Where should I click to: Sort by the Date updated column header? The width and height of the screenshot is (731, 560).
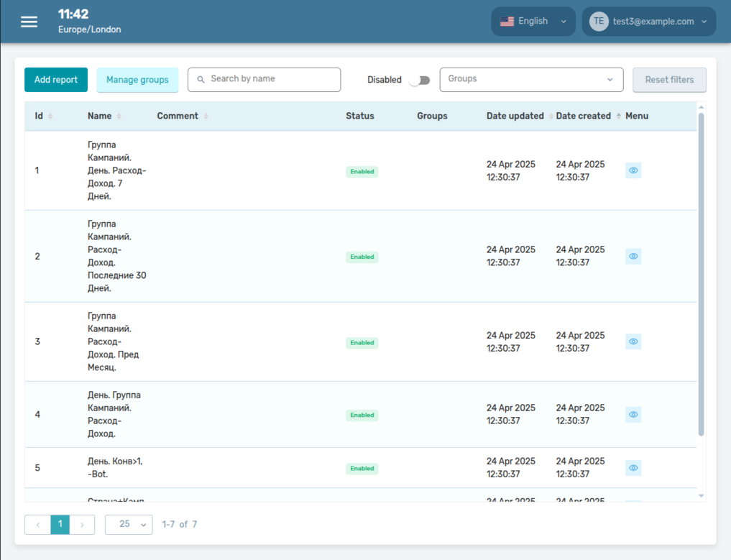[515, 116]
